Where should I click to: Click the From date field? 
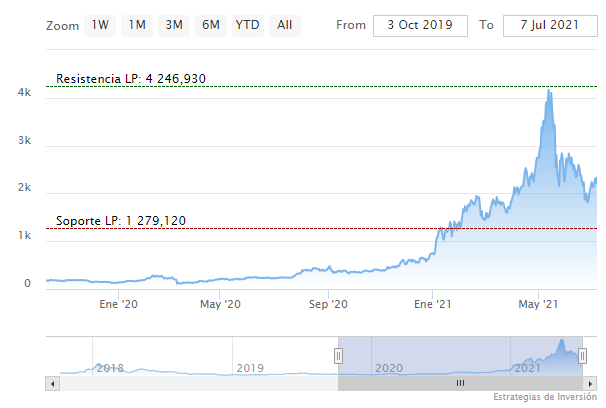[420, 24]
